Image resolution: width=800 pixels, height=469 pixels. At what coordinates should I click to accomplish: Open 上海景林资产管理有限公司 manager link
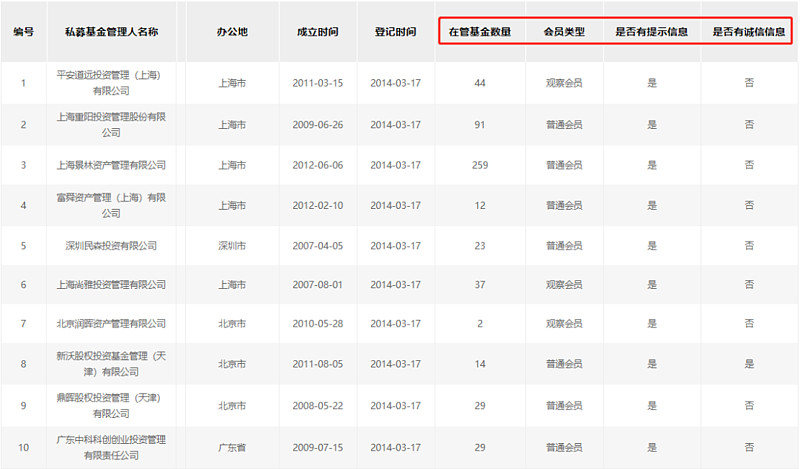[111, 165]
